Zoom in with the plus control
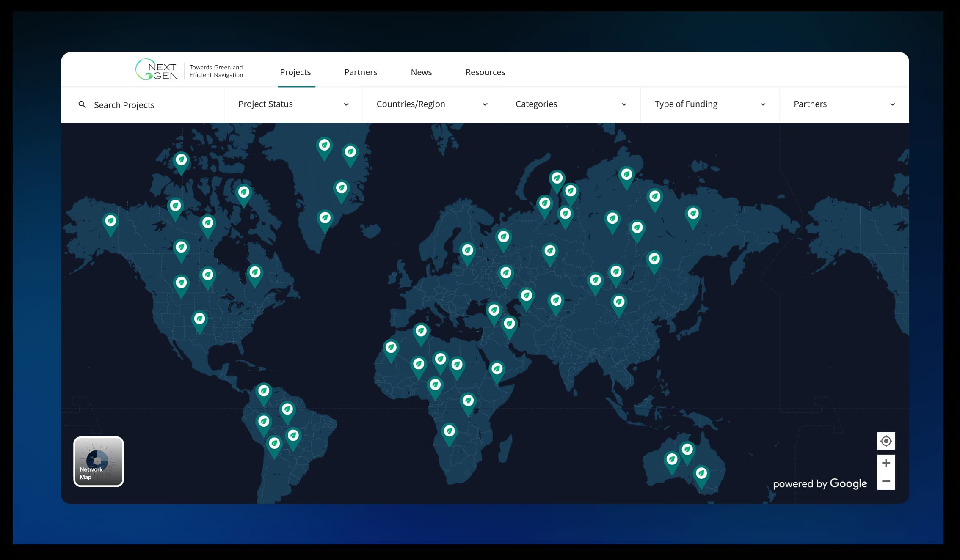The height and width of the screenshot is (560, 960). [x=886, y=462]
